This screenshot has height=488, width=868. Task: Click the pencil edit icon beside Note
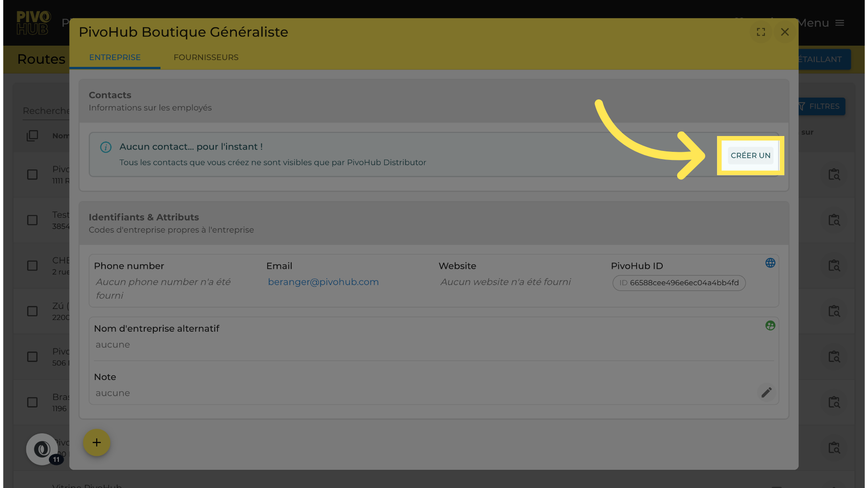point(766,392)
